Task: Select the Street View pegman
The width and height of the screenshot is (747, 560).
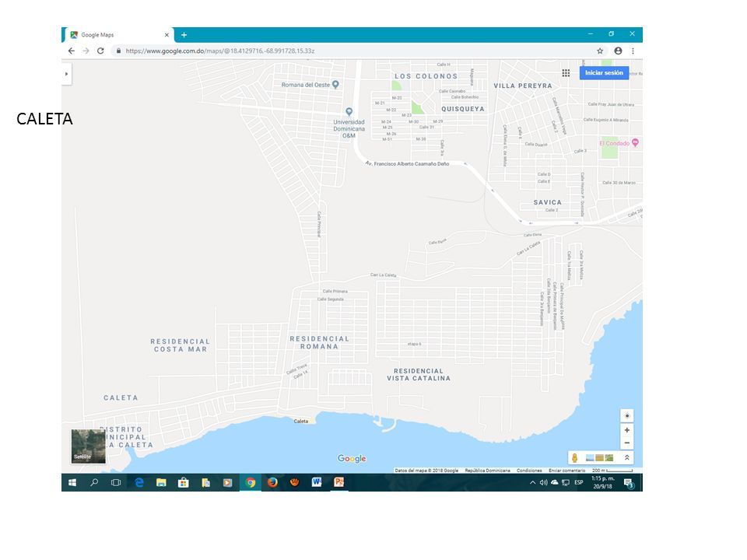Action: point(574,457)
